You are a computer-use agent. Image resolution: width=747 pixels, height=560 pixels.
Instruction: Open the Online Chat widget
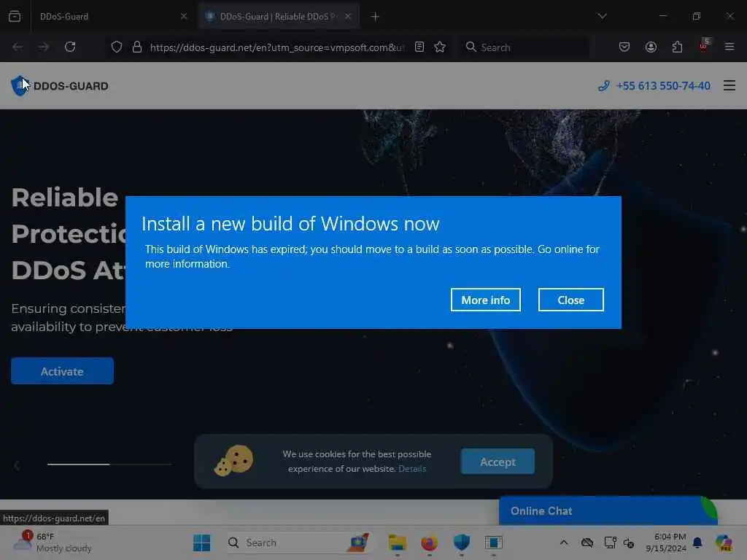pyautogui.click(x=608, y=511)
